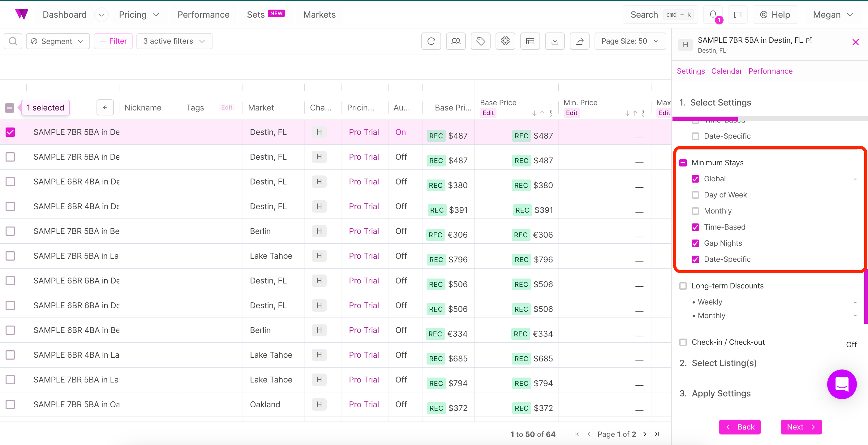The width and height of the screenshot is (868, 445).
Task: Open the columns layout icon
Action: (x=530, y=41)
